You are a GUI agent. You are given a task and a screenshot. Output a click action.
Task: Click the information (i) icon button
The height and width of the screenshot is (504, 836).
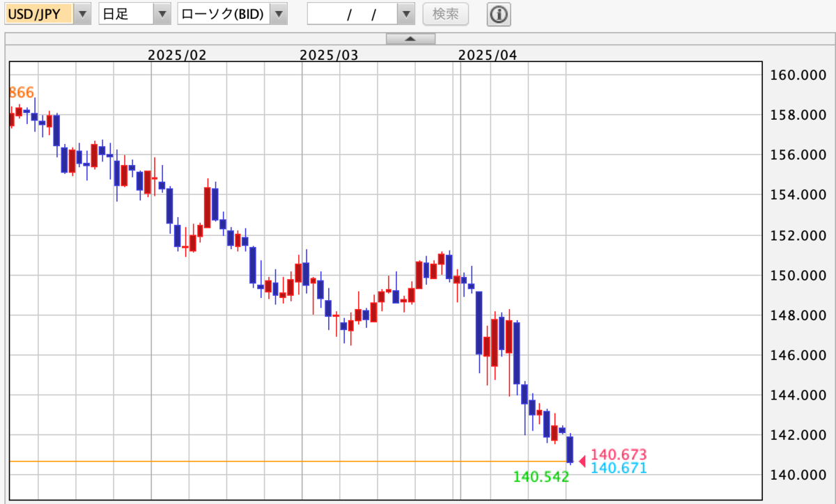click(499, 14)
